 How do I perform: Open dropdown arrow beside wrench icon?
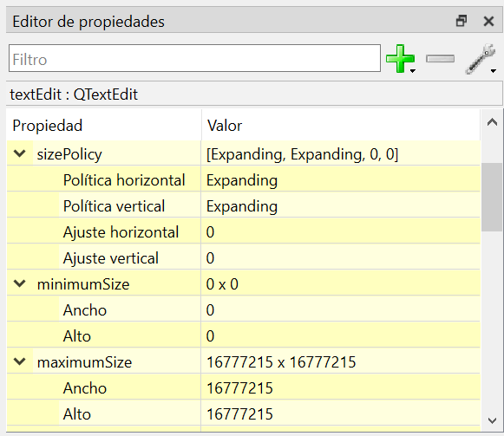point(494,71)
